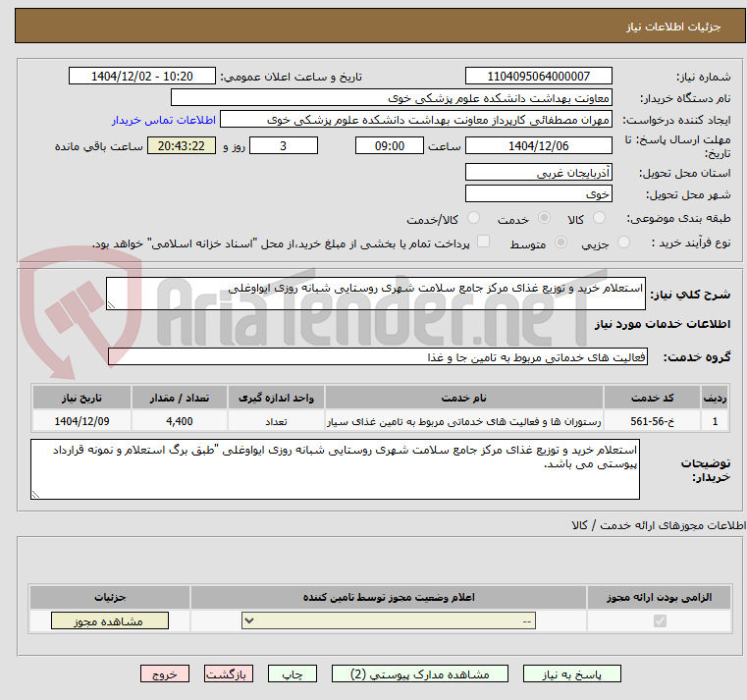The height and width of the screenshot is (700, 747).
Task: Click the اطلاعات خدمات مورد نیاز heading
Action: (x=663, y=324)
